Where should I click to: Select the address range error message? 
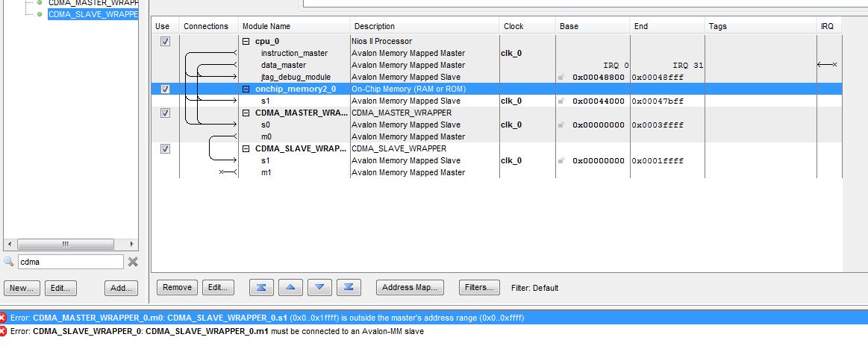click(x=434, y=318)
